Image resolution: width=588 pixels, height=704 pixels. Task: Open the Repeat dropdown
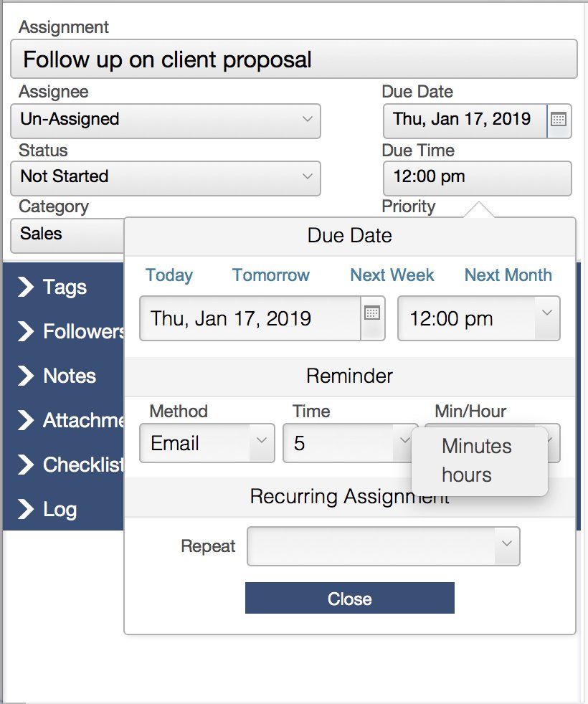[x=383, y=546]
